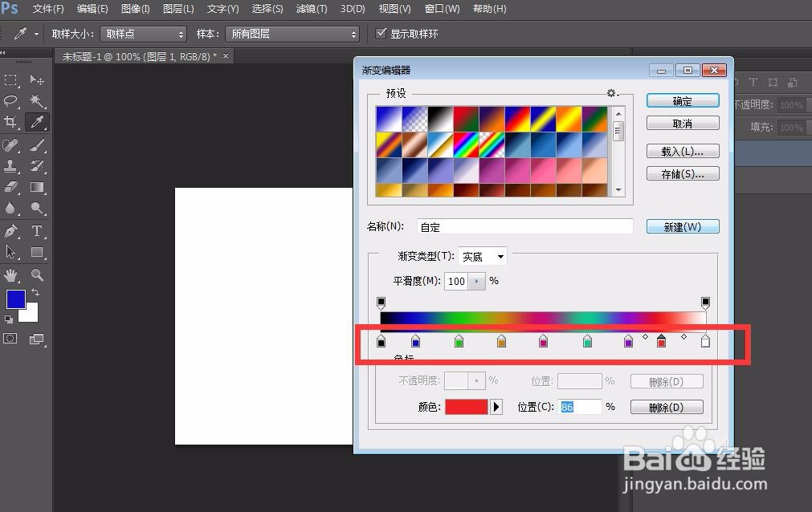Open the Filter menu

coord(312,9)
